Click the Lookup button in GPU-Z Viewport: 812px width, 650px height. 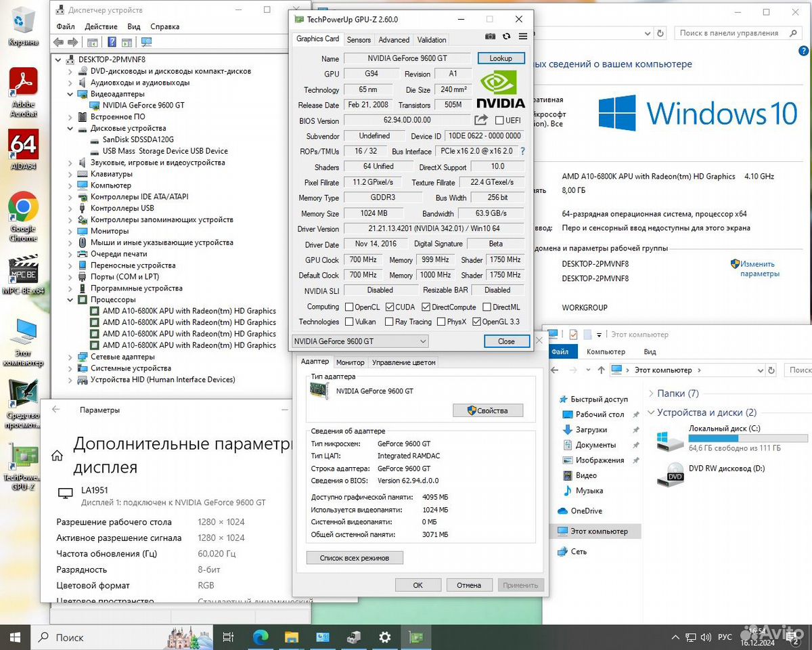[501, 58]
